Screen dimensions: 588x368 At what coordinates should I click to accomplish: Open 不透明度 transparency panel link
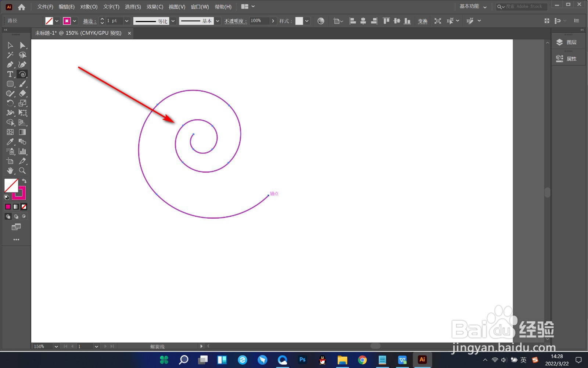coord(235,21)
